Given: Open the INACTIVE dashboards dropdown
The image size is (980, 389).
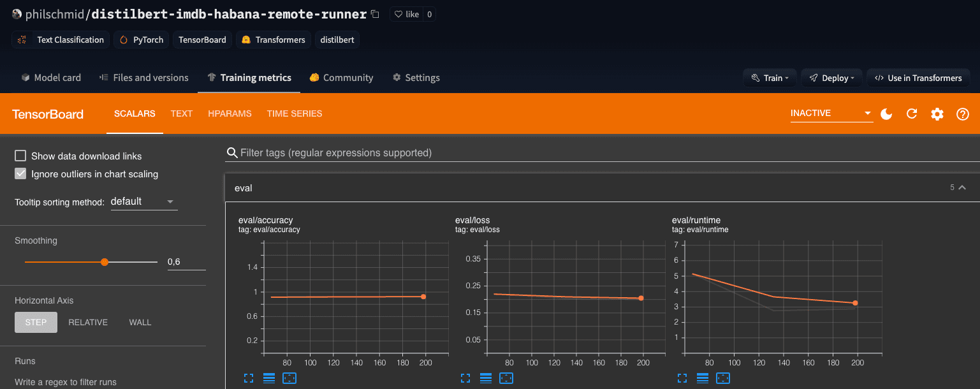Looking at the screenshot, I should (x=831, y=114).
